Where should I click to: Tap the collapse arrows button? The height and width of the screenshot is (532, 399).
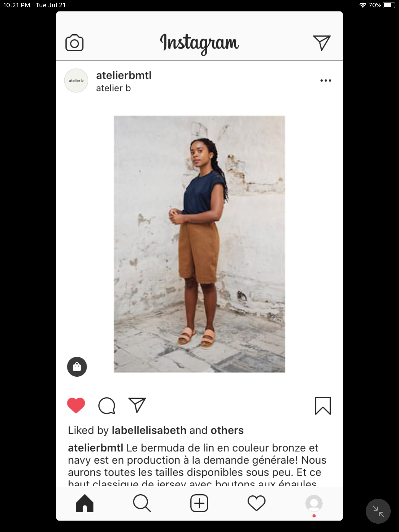pos(378,511)
